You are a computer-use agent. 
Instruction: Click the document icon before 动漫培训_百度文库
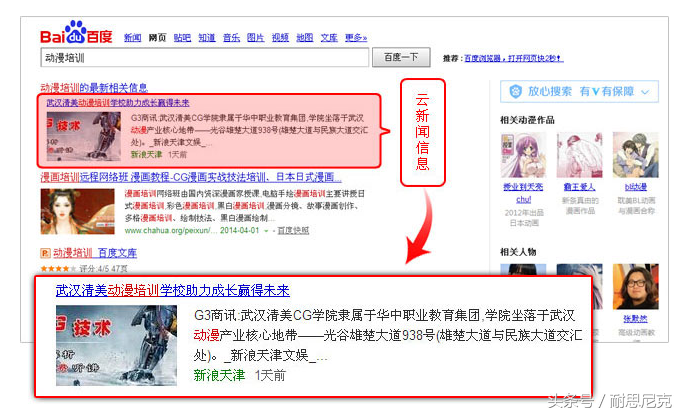point(45,252)
